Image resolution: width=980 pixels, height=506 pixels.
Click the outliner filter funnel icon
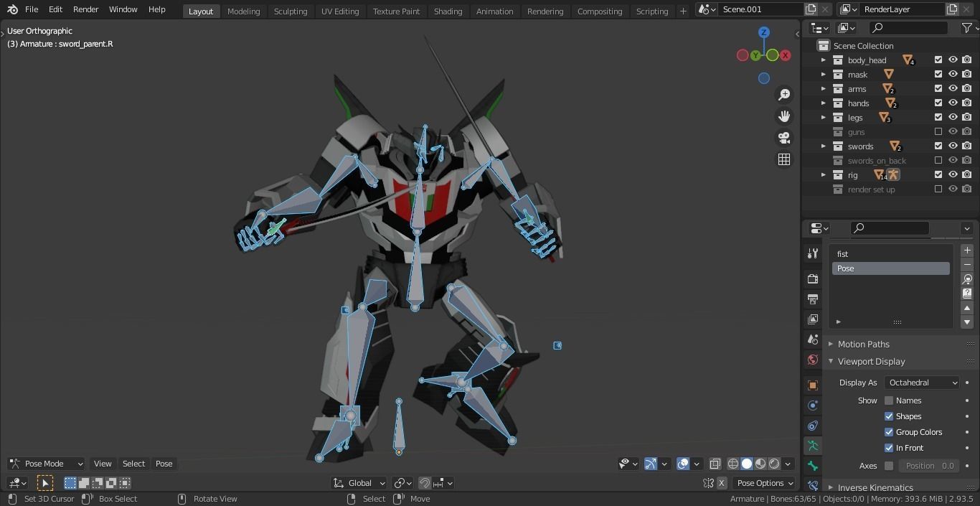tap(966, 27)
